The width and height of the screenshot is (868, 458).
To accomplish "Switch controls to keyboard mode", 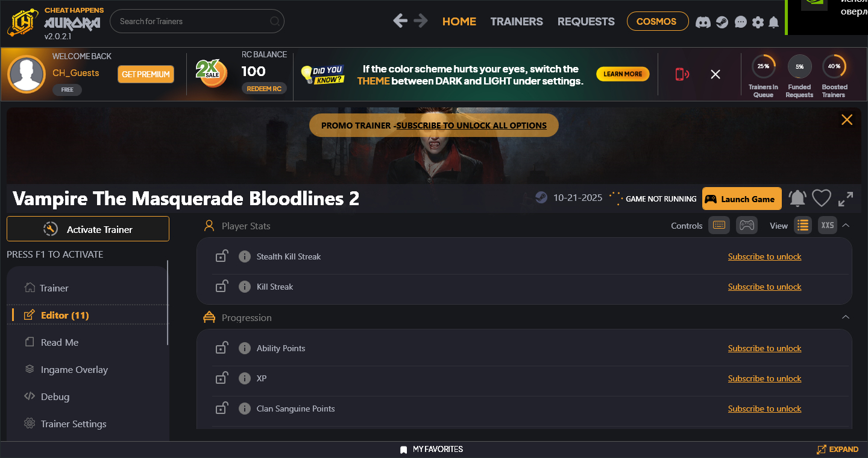I will pyautogui.click(x=719, y=225).
